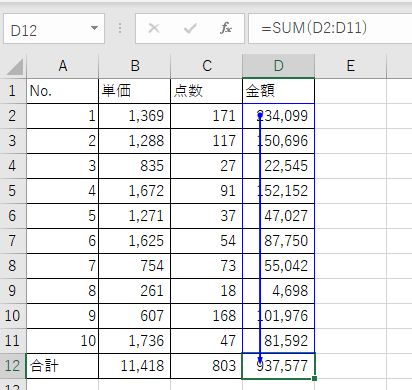Select row 1 header
Image resolution: width=412 pixels, height=390 pixels.
13,91
